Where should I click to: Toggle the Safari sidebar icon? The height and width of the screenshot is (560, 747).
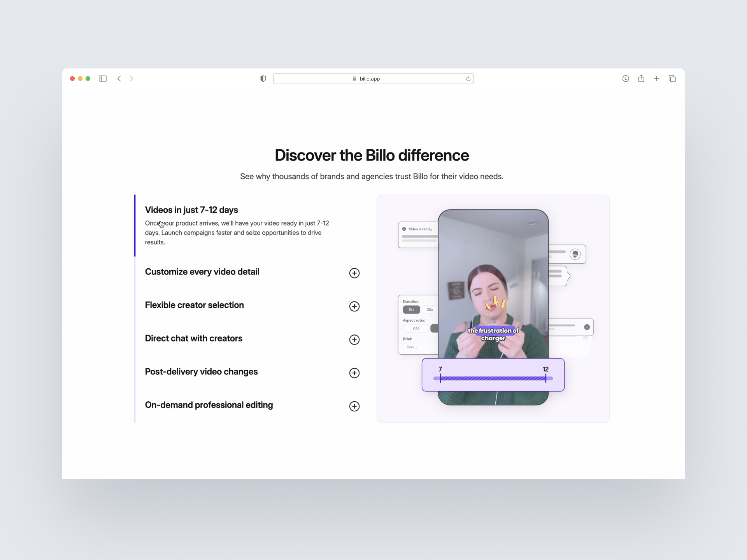click(x=103, y=79)
